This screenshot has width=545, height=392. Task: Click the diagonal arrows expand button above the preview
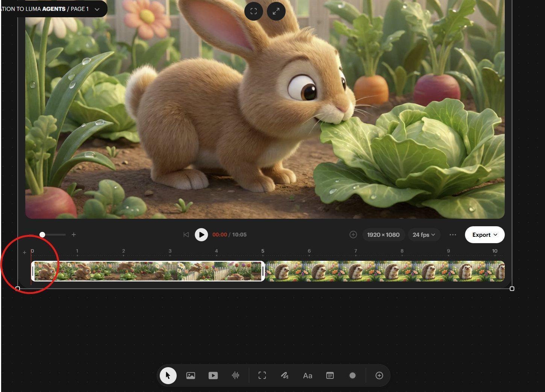[x=276, y=11]
